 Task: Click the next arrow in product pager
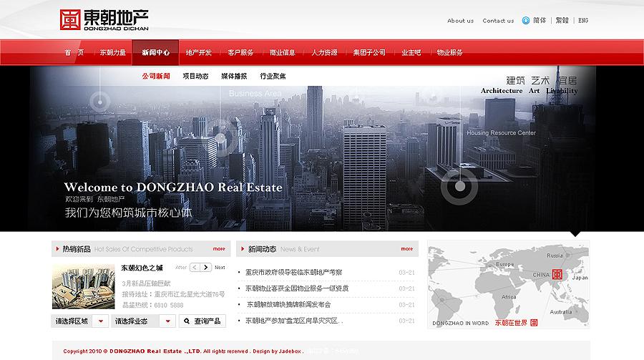(x=206, y=267)
